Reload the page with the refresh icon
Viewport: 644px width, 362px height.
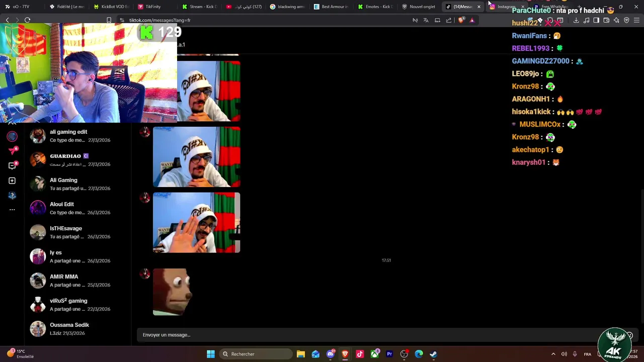(x=27, y=20)
